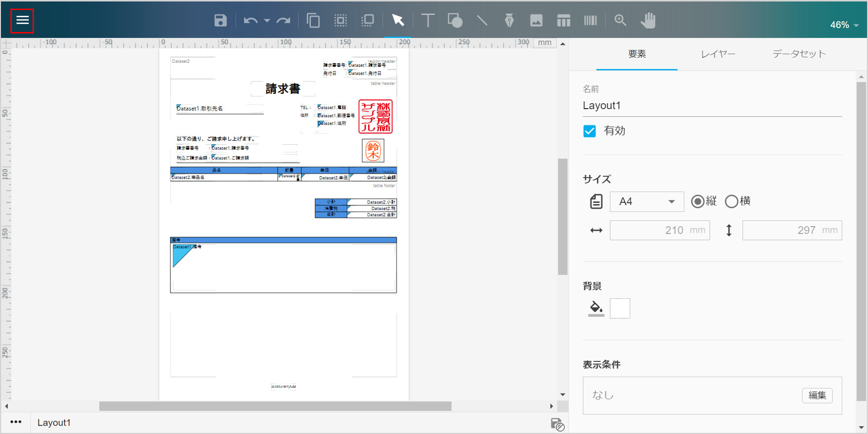Image resolution: width=868 pixels, height=434 pixels.
Task: Click the undo arrow icon
Action: tap(250, 20)
